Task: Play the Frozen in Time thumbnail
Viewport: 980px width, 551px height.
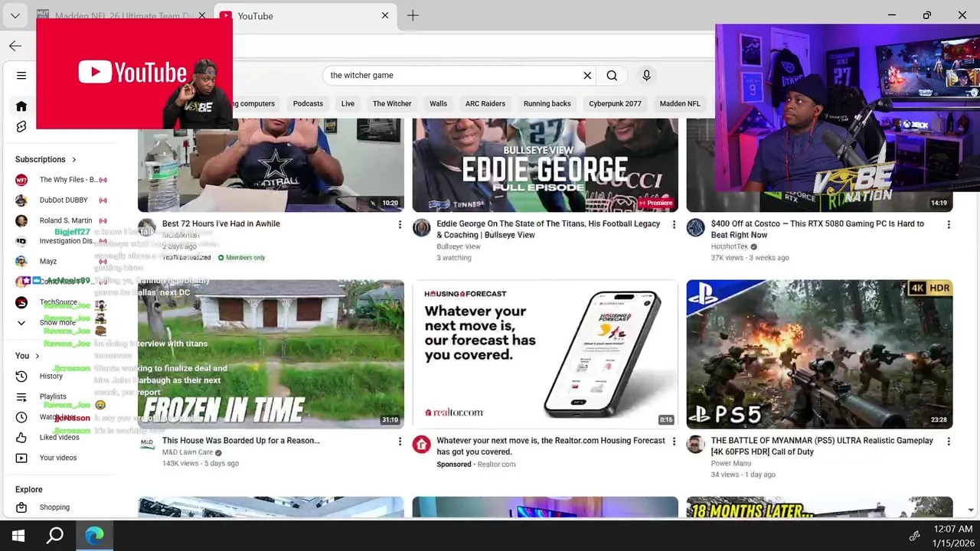Action: coord(271,354)
